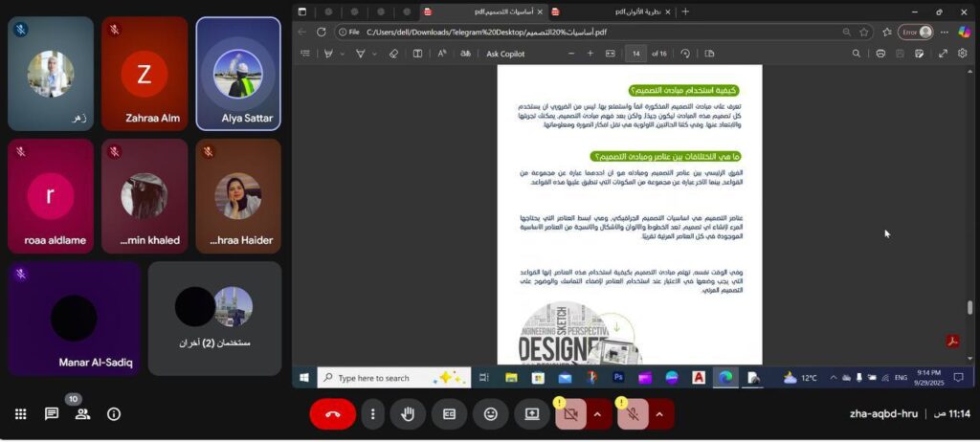
Task: Open File Explorer from the taskbar
Action: pos(511,378)
